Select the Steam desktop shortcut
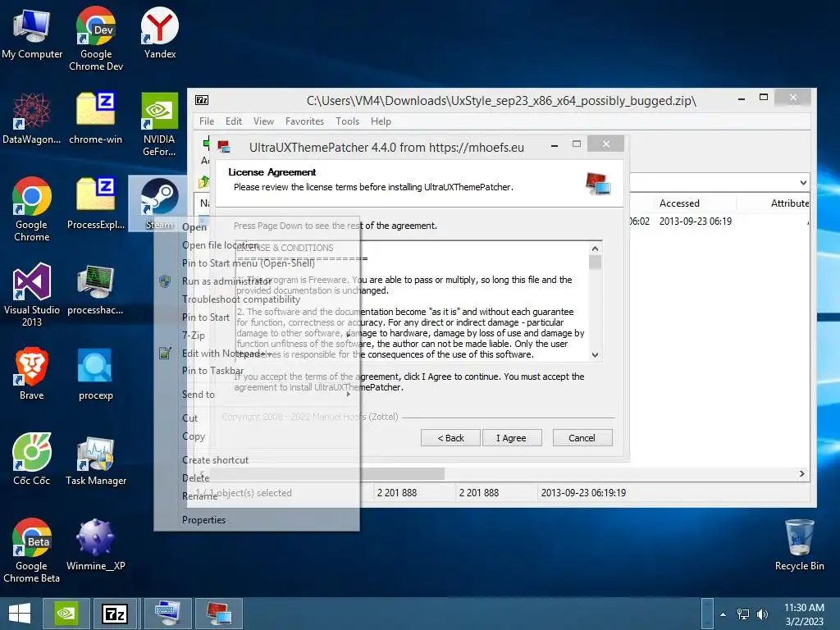The width and height of the screenshot is (840, 630). 159,203
